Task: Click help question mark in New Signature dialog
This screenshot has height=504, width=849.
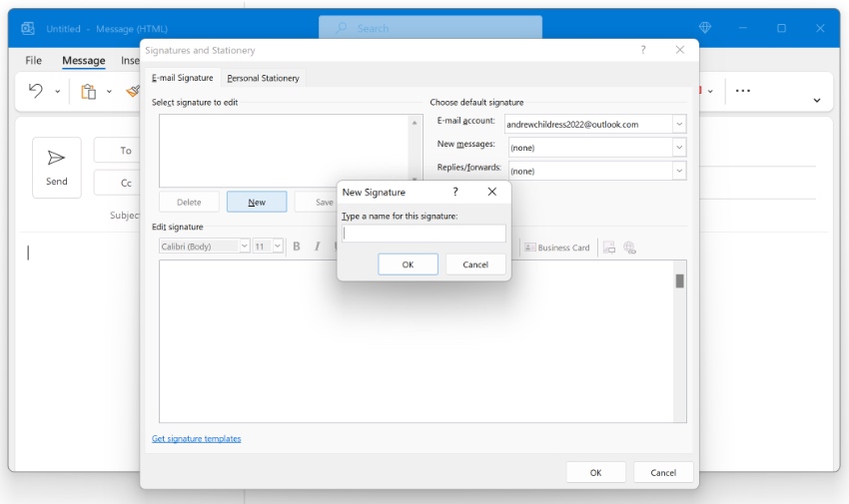Action: tap(454, 192)
